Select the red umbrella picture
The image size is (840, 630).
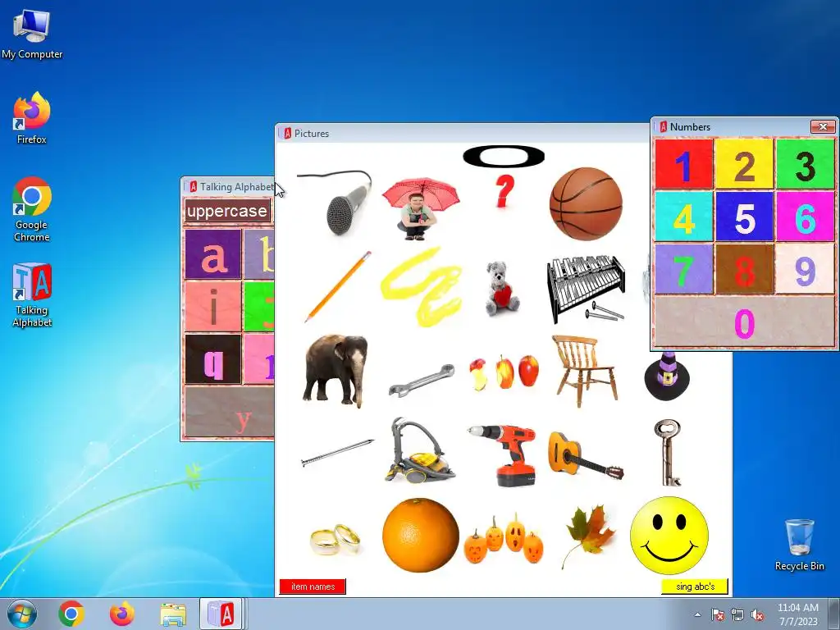(421, 209)
